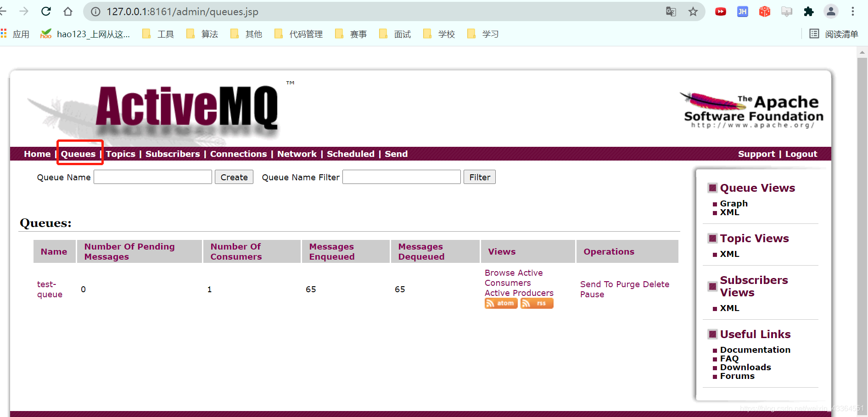Click the Create queue button
868x417 pixels.
tap(234, 177)
